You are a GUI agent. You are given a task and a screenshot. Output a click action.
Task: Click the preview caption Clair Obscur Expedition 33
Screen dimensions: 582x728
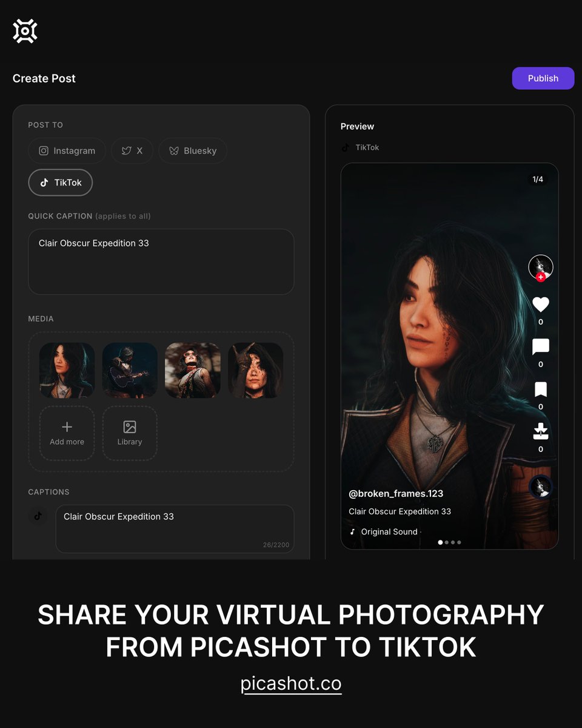[x=400, y=511]
